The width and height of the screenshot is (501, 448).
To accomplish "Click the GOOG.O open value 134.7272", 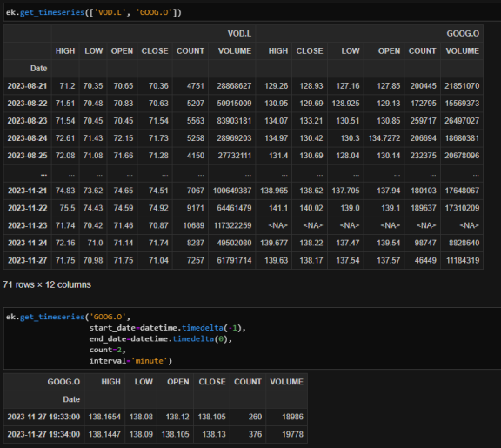I will coord(384,138).
